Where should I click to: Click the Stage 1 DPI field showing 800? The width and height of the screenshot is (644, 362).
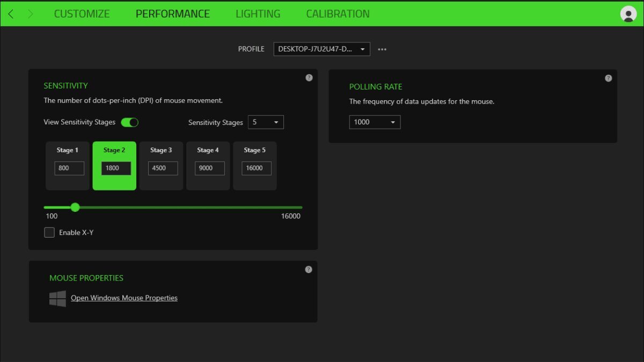(69, 168)
